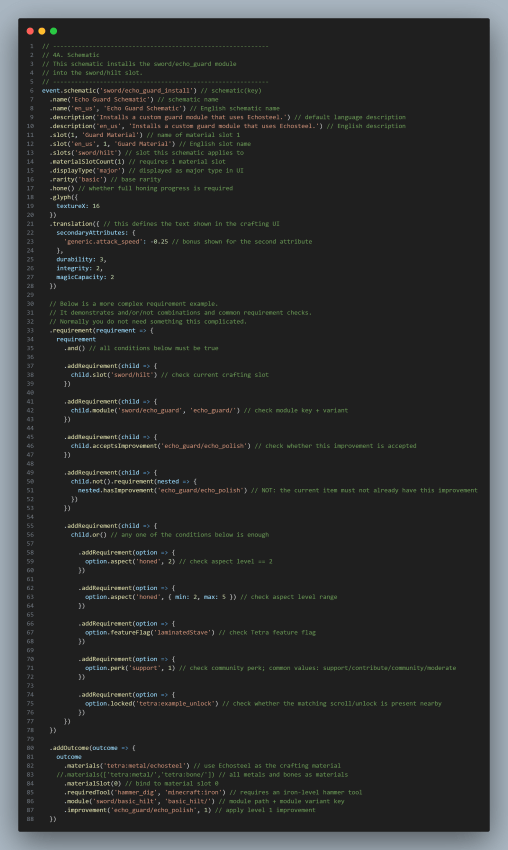Click the green maximize dot
Viewport: 508px width, 850px height.
[x=54, y=31]
